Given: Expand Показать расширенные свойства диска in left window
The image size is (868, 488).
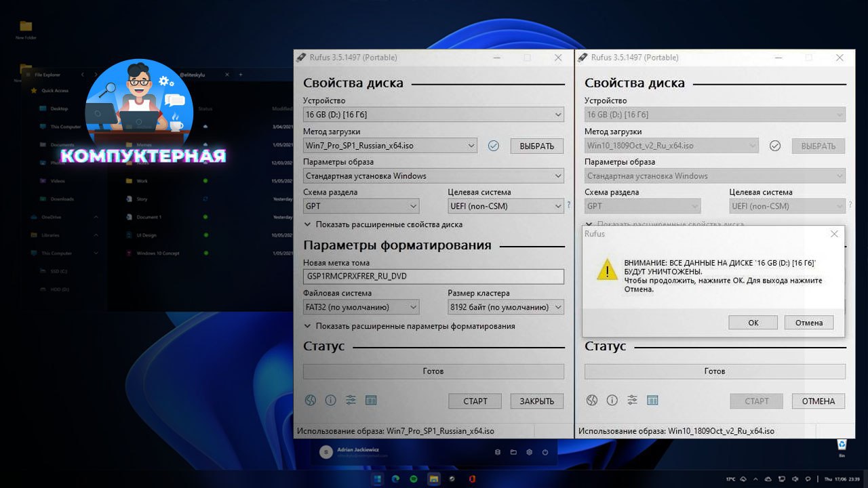Looking at the screenshot, I should 383,224.
